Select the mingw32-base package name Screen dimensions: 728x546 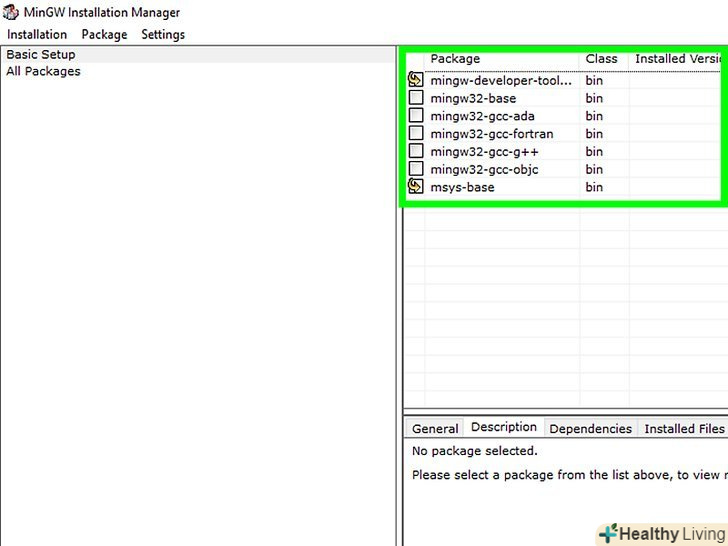click(473, 98)
